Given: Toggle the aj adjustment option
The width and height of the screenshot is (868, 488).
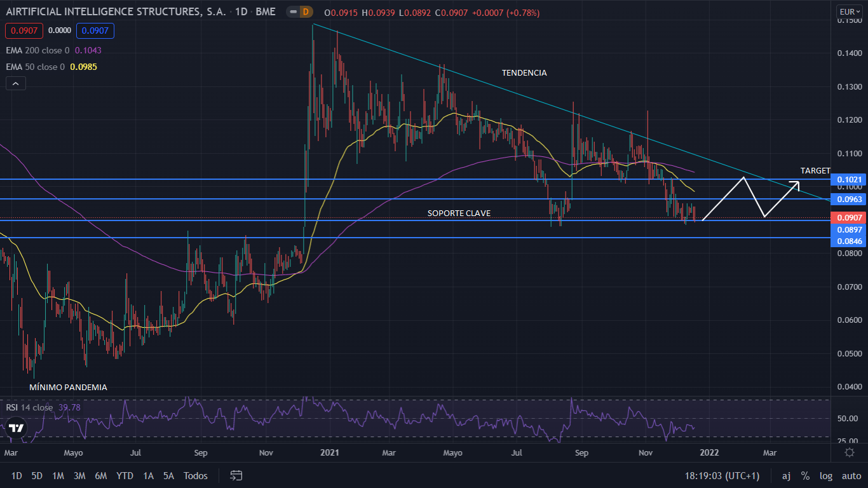Looking at the screenshot, I should [786, 475].
